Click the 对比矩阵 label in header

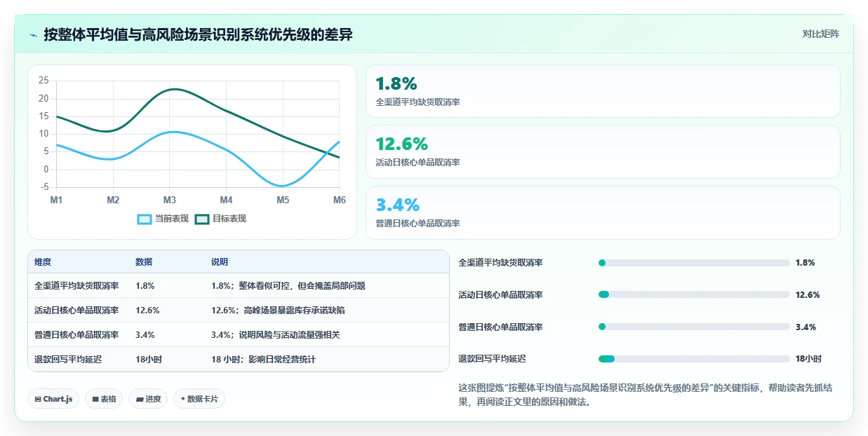(820, 34)
